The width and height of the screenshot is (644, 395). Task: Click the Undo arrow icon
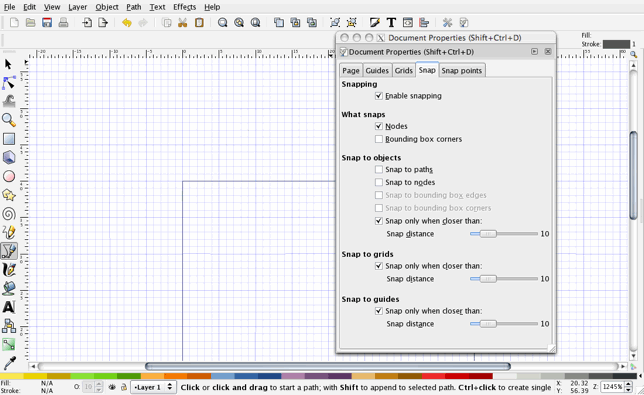[x=126, y=23]
